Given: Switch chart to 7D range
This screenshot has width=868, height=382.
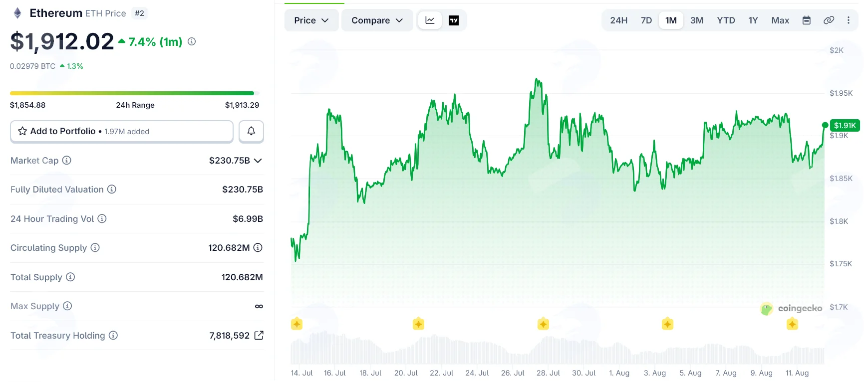Looking at the screenshot, I should [x=646, y=20].
